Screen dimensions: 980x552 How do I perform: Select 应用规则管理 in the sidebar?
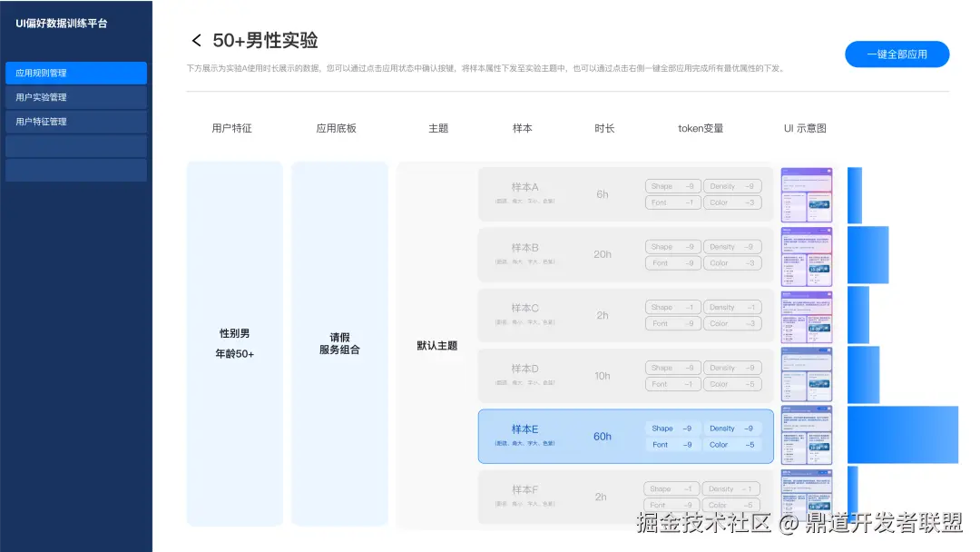tap(75, 73)
